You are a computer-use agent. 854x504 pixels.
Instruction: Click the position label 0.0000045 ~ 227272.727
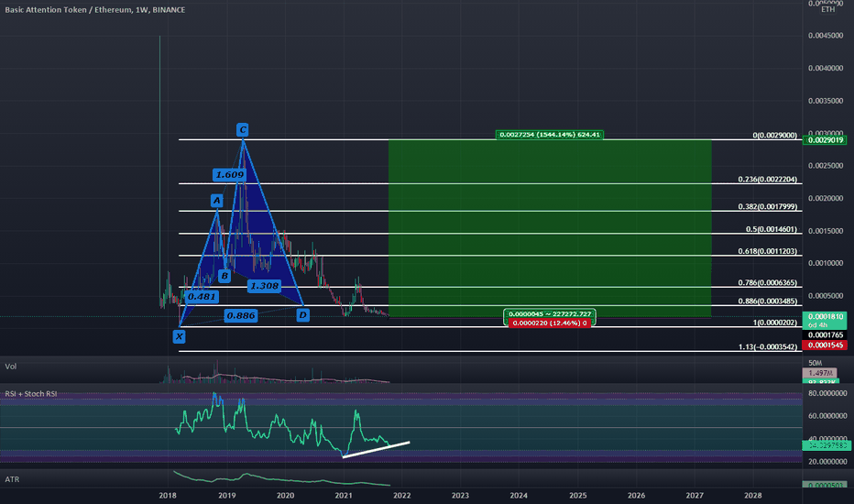click(550, 313)
